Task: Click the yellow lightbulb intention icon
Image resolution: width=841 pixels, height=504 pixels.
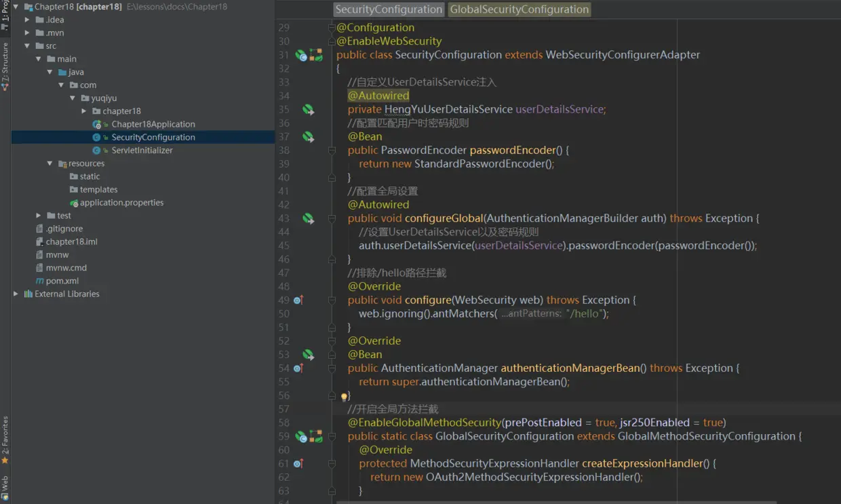Action: [344, 396]
